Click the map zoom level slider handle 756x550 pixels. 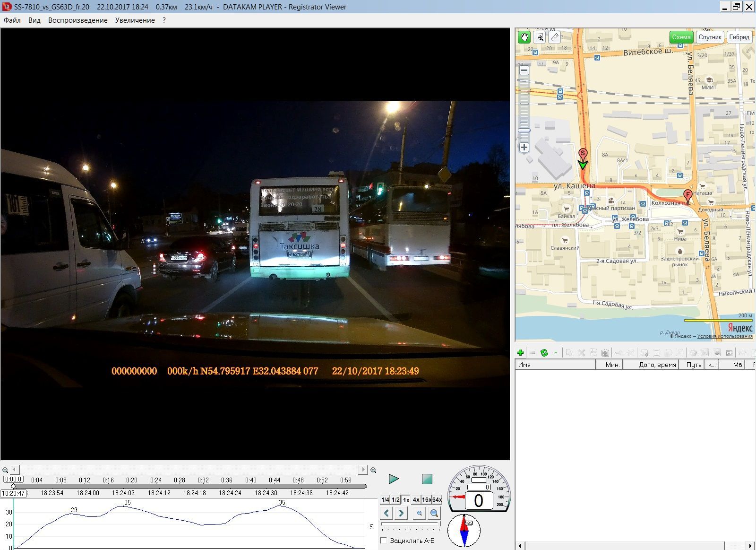(x=524, y=130)
